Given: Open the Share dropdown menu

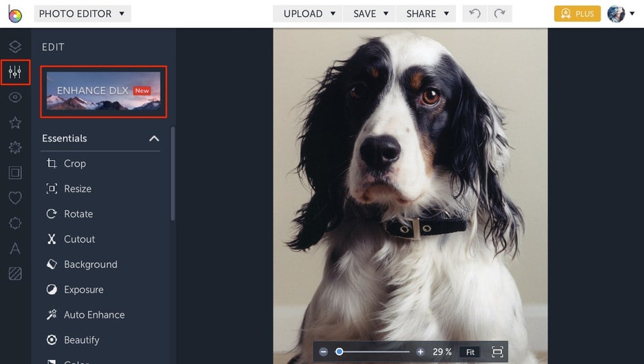Looking at the screenshot, I should pos(426,14).
